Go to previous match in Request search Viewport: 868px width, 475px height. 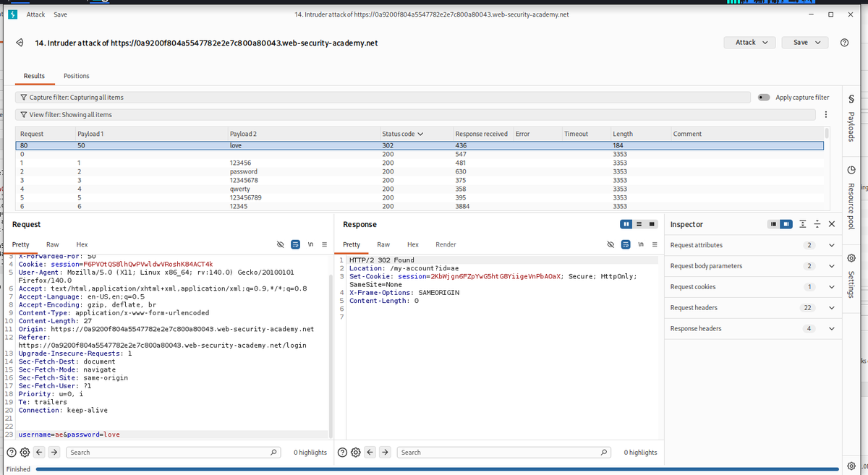click(40, 453)
